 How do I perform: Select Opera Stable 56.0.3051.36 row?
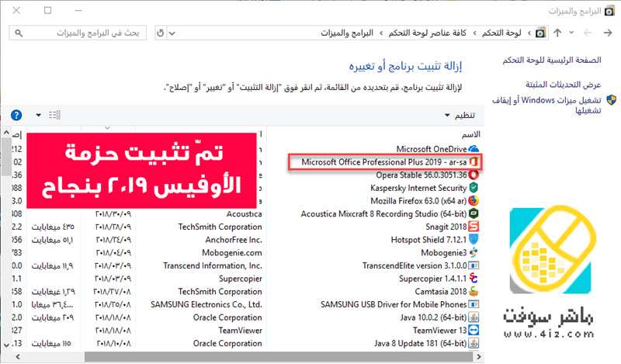[422, 175]
